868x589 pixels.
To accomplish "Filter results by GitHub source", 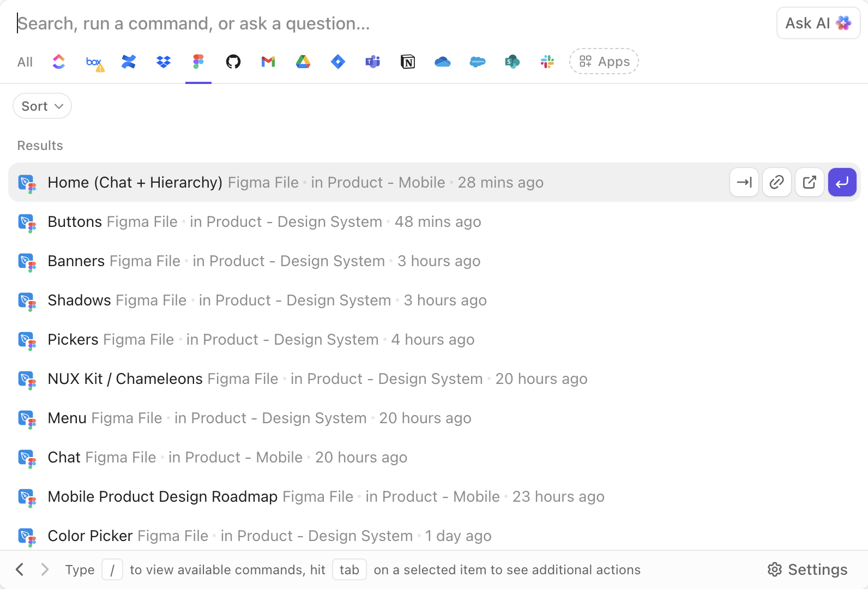I will point(233,62).
